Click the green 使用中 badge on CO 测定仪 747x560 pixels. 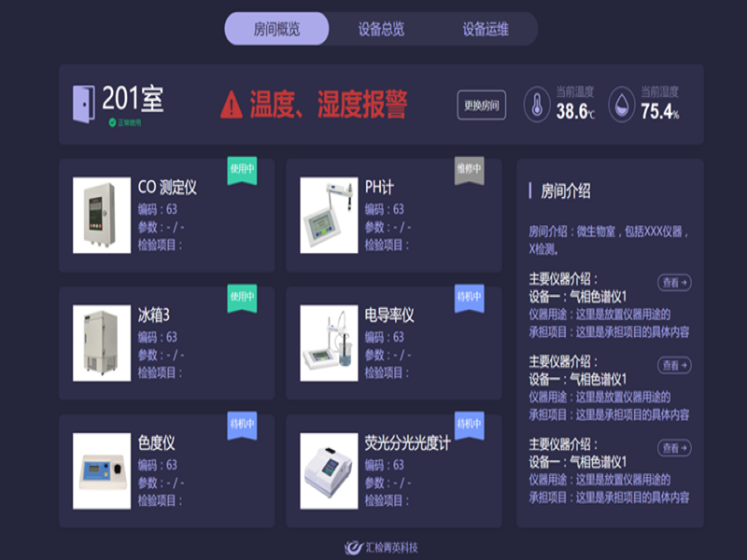coord(242,170)
